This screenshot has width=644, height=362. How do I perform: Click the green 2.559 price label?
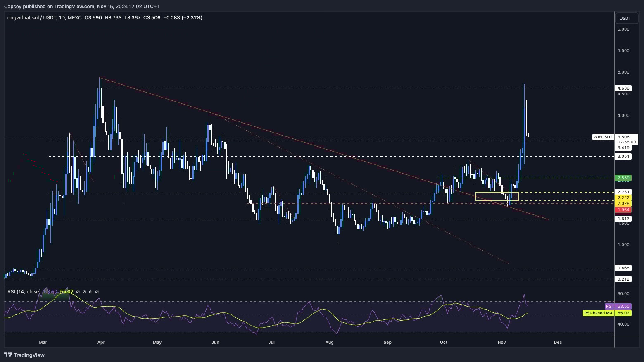coord(624,178)
